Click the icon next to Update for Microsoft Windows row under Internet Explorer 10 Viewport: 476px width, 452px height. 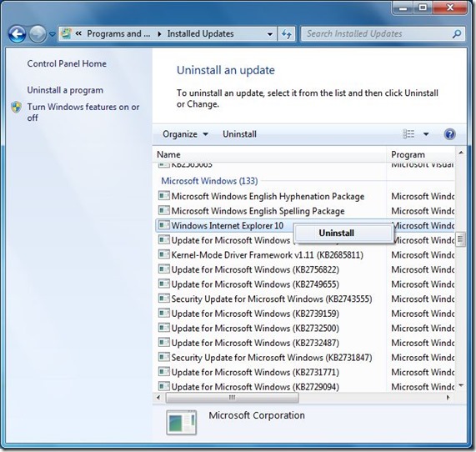(x=164, y=239)
